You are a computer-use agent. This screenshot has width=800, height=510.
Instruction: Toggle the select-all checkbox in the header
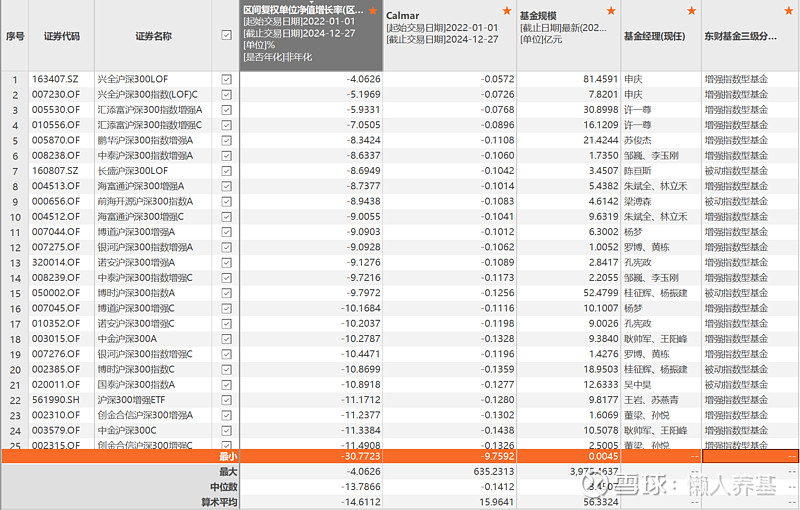[x=227, y=35]
